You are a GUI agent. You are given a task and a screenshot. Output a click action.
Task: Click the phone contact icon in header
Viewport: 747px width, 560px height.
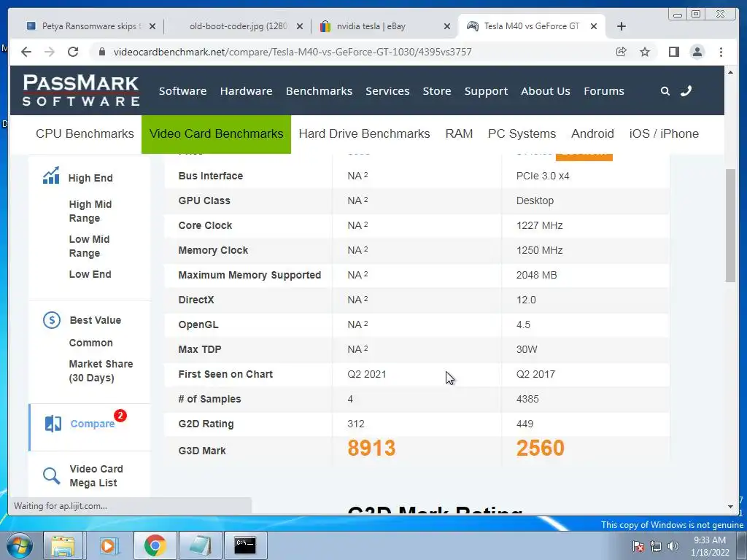click(686, 91)
